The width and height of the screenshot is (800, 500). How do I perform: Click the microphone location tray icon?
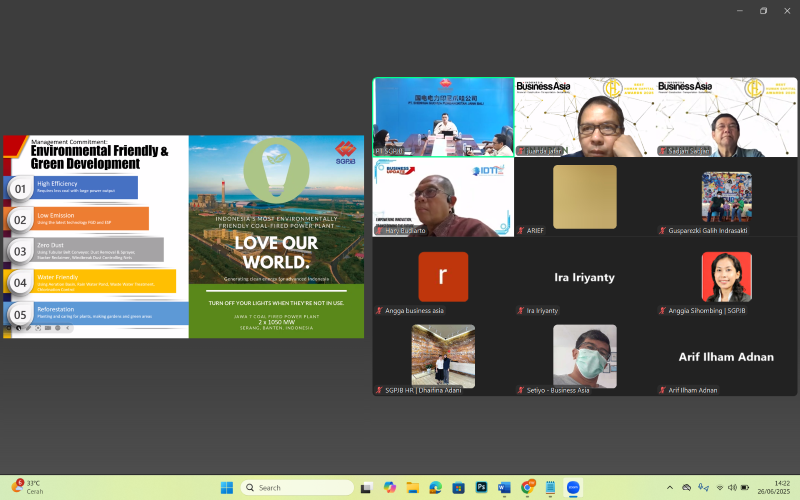(x=704, y=488)
